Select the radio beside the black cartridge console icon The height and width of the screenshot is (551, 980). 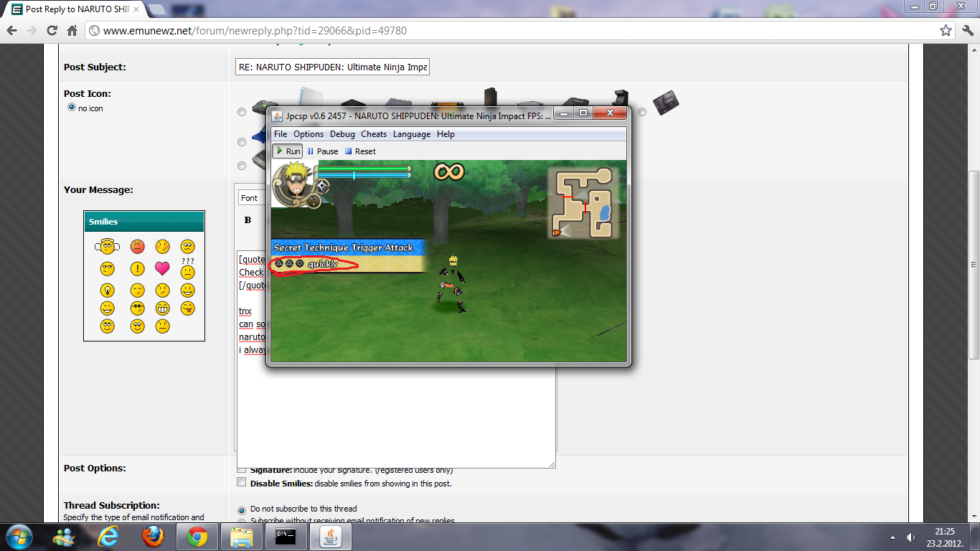642,112
